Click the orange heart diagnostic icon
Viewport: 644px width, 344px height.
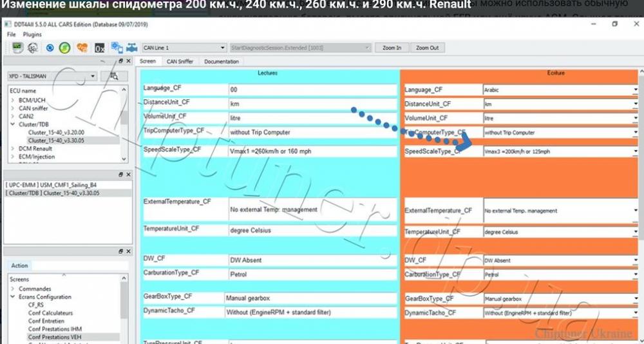coord(82,48)
